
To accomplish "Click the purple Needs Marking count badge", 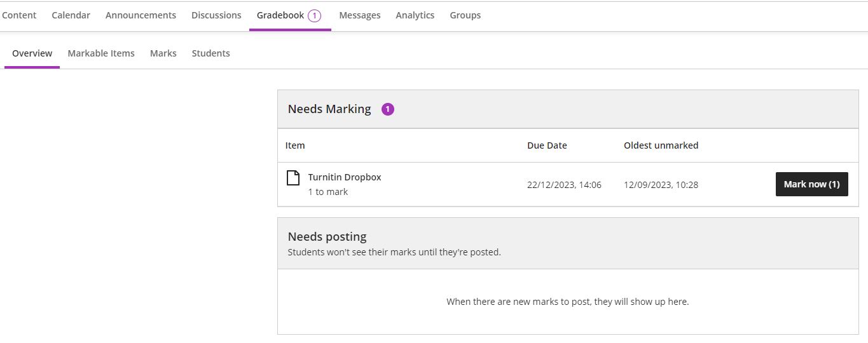I will tap(388, 109).
